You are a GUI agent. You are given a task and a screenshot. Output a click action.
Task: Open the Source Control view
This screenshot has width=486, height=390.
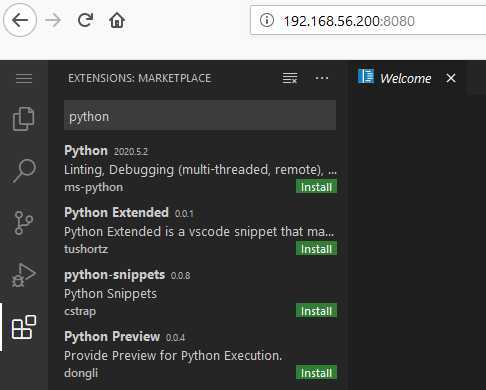click(24, 223)
